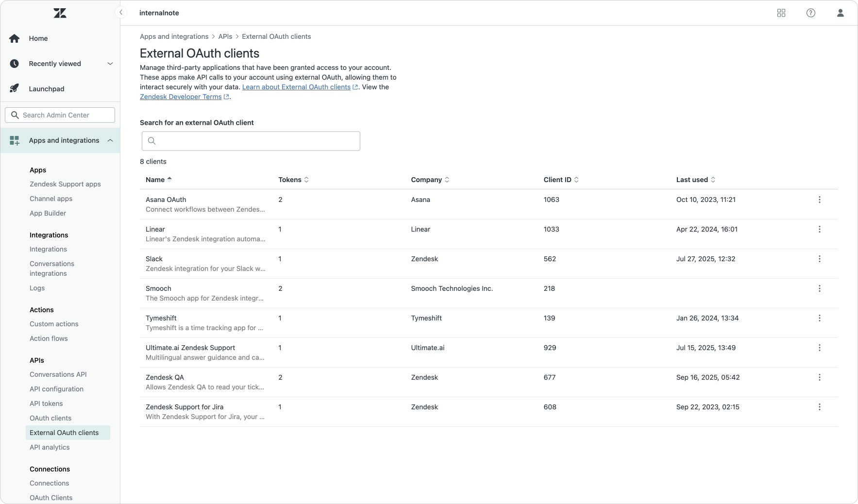Click the external OAuth client search field
This screenshot has width=858, height=504.
tap(251, 141)
